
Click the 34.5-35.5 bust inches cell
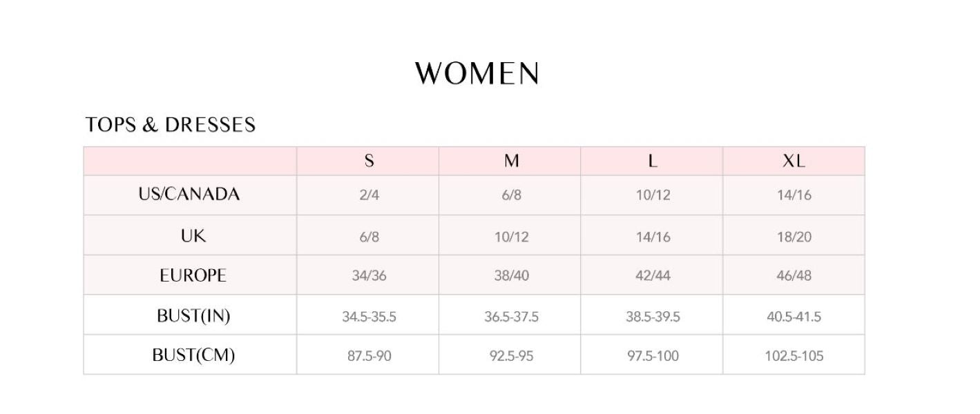click(x=369, y=317)
